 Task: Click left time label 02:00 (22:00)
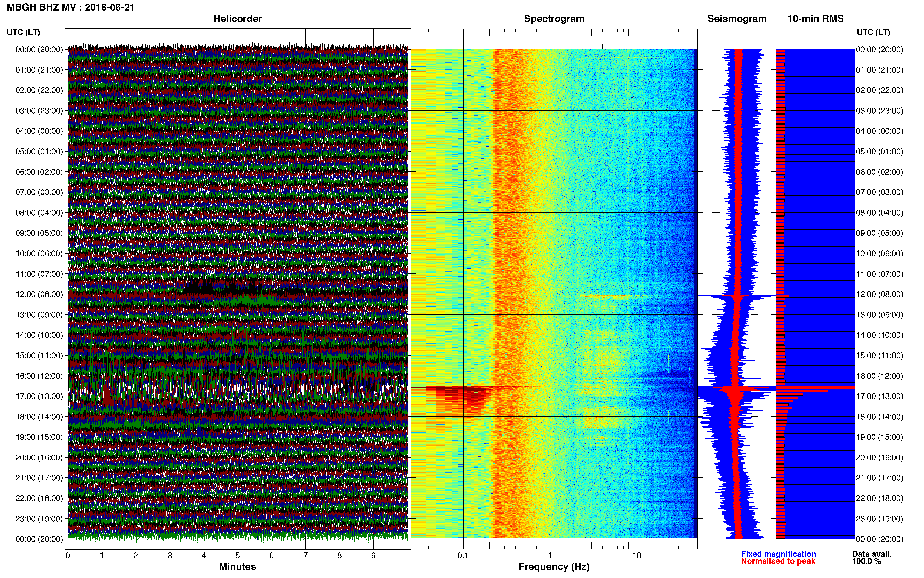point(39,90)
